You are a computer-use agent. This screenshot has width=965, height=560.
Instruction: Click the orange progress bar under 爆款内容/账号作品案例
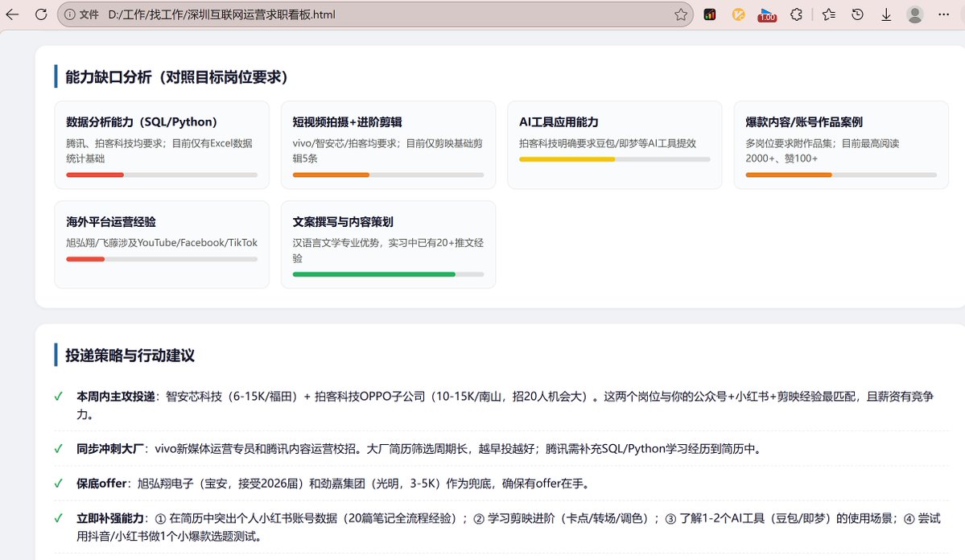coord(841,175)
